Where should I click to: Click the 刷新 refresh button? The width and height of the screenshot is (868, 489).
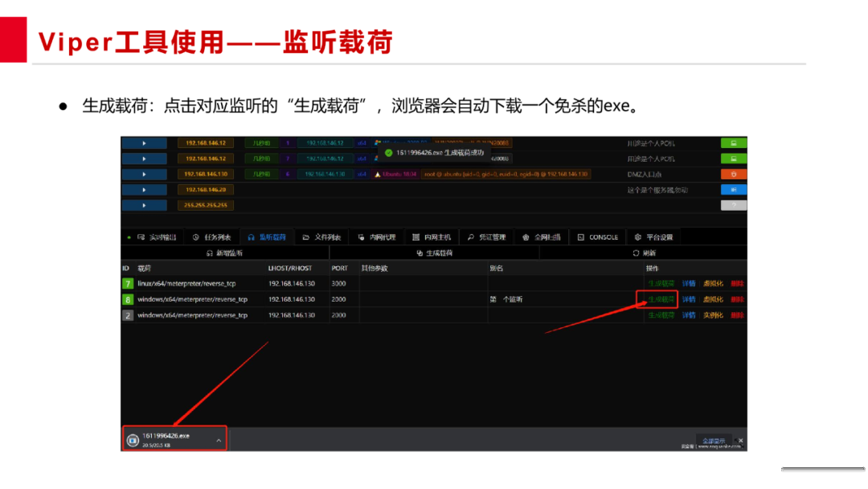pyautogui.click(x=645, y=253)
